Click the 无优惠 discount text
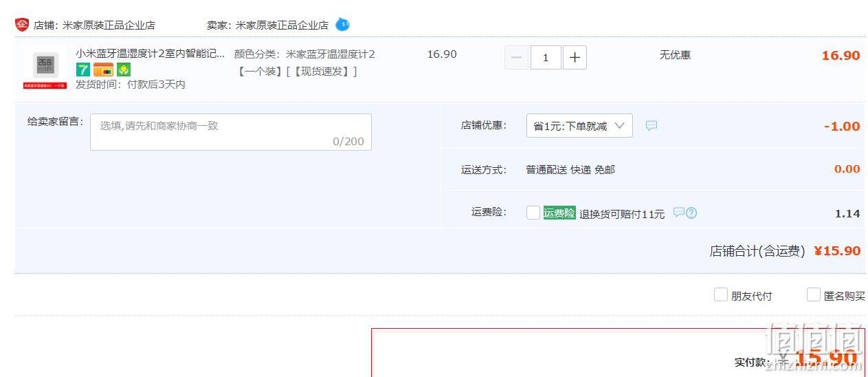This screenshot has width=868, height=377. [675, 54]
